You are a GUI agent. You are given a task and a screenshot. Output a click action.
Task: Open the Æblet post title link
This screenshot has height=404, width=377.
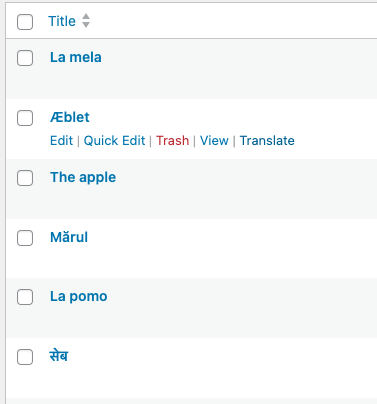click(x=70, y=117)
